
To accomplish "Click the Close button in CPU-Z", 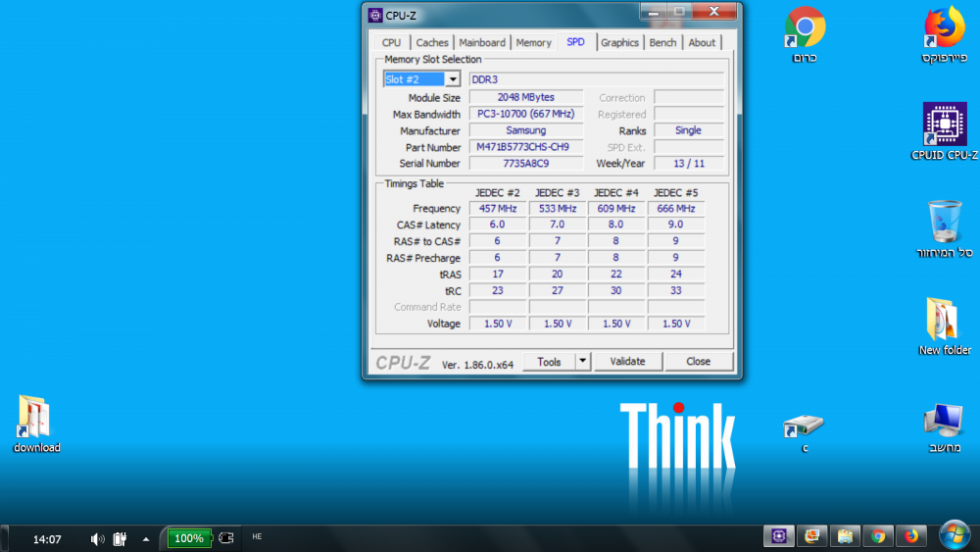I will [698, 362].
